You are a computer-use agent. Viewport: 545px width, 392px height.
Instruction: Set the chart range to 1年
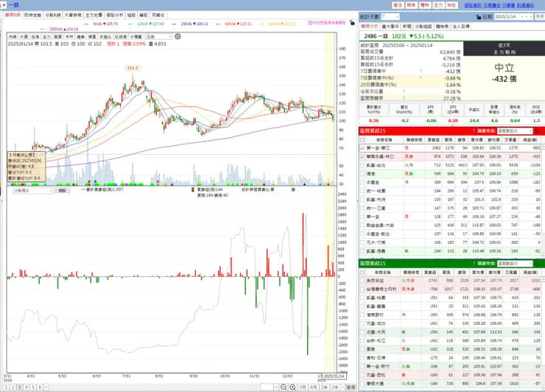pos(324,387)
